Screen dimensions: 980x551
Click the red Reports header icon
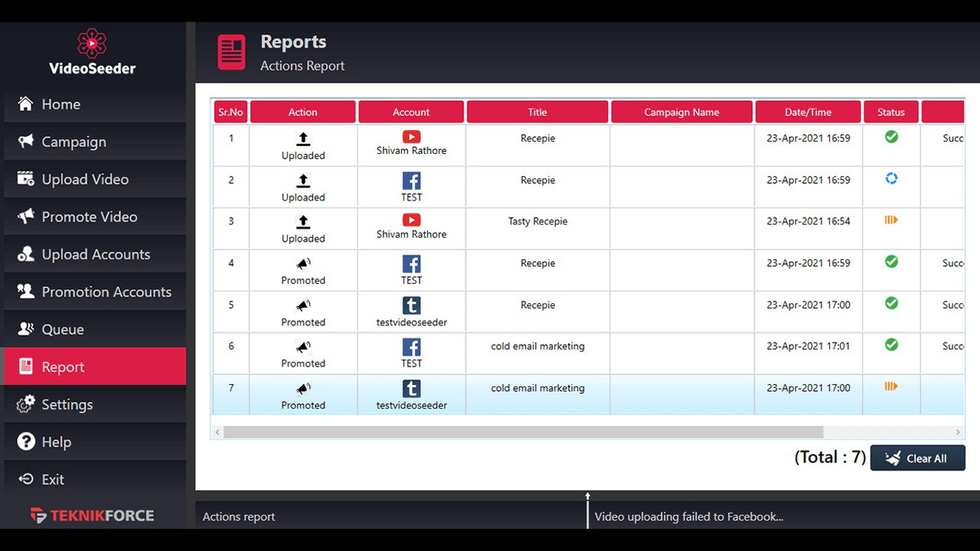click(231, 52)
